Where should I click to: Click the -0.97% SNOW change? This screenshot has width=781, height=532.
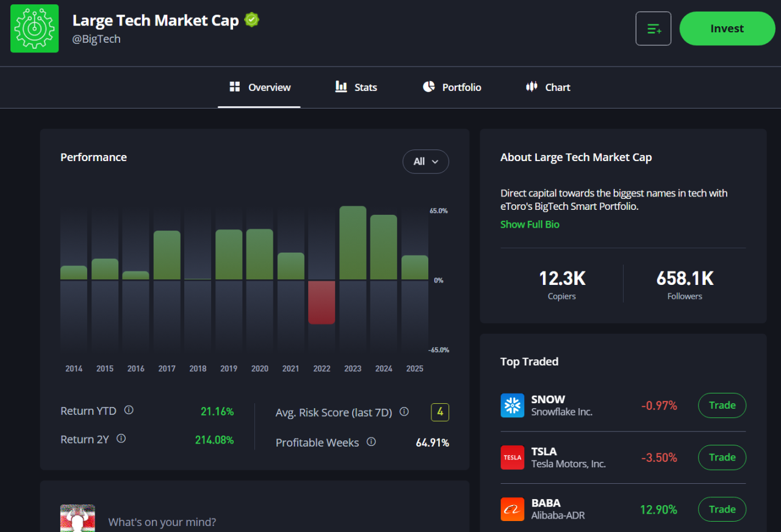pyautogui.click(x=659, y=406)
